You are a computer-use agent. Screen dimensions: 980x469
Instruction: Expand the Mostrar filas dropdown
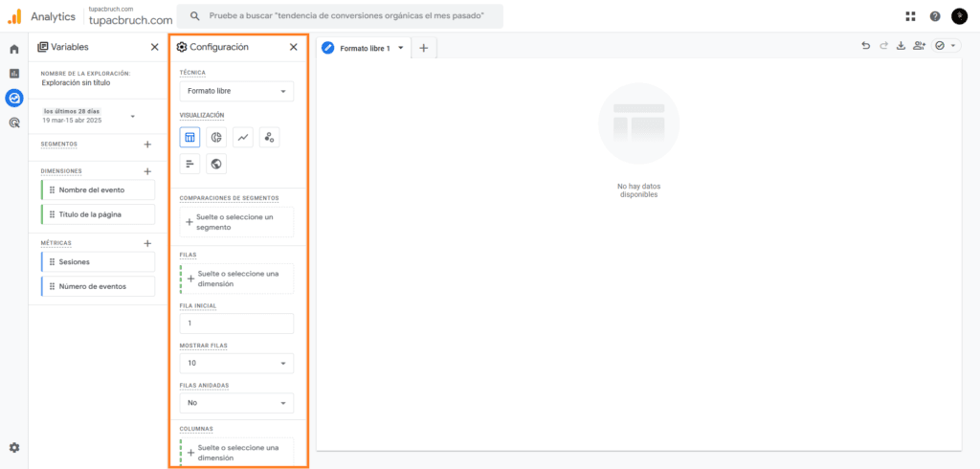click(236, 364)
